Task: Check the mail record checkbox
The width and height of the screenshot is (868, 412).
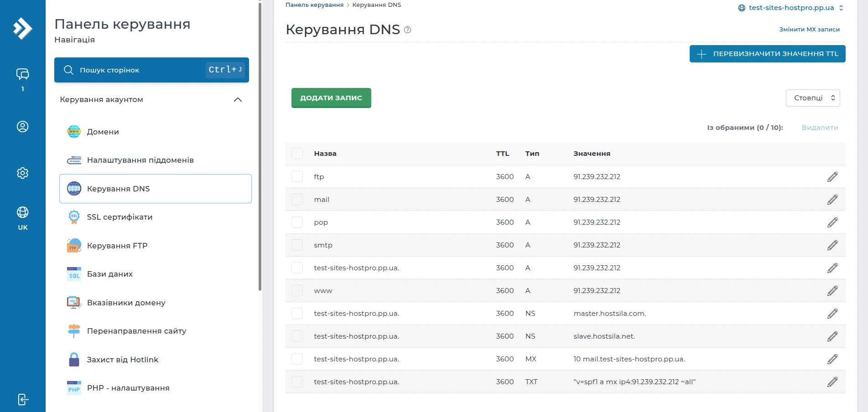Action: click(297, 200)
